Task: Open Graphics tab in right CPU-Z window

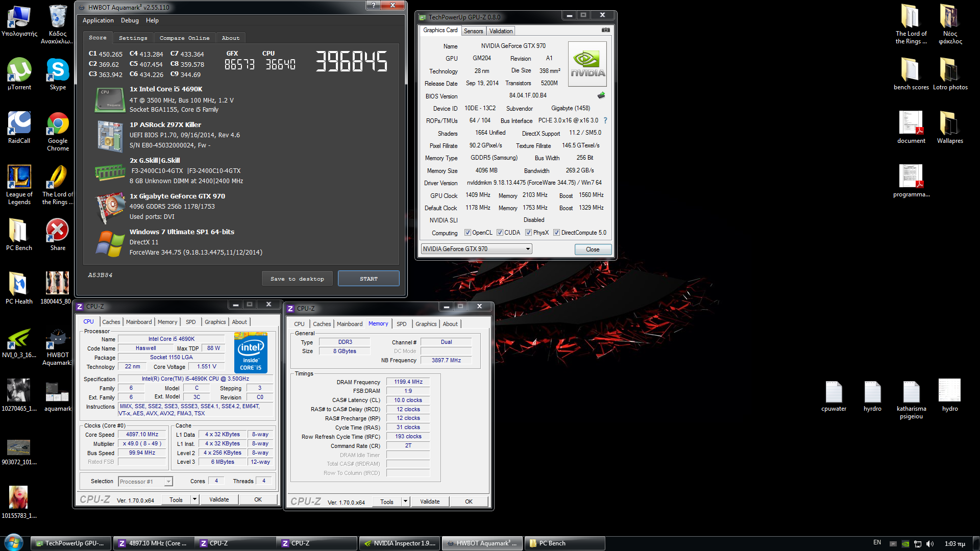Action: (426, 324)
